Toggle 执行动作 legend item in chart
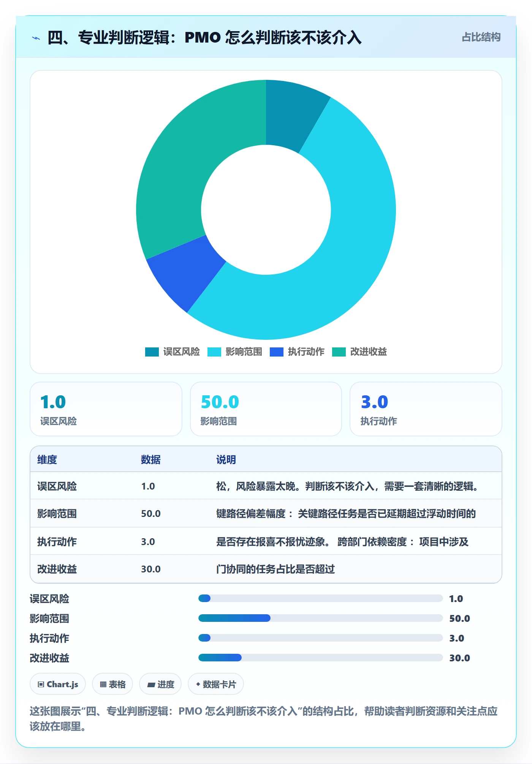 [297, 352]
